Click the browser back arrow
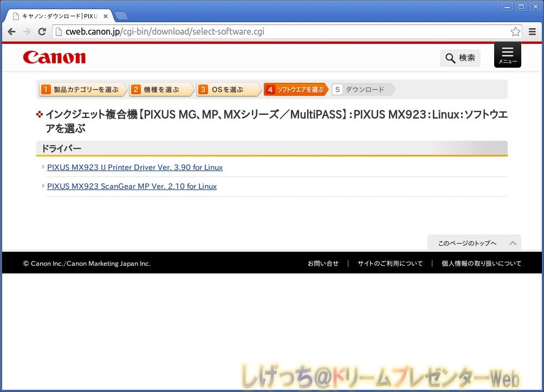 click(11, 31)
